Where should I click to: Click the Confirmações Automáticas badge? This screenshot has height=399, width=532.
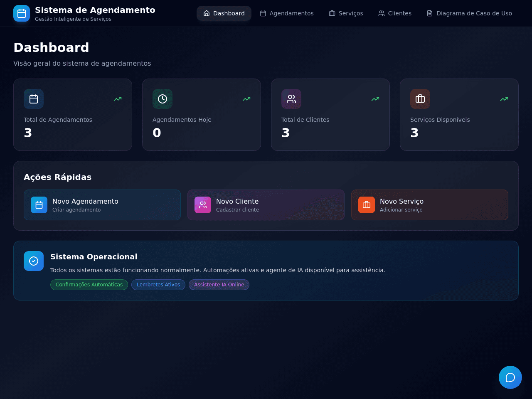[x=89, y=285]
